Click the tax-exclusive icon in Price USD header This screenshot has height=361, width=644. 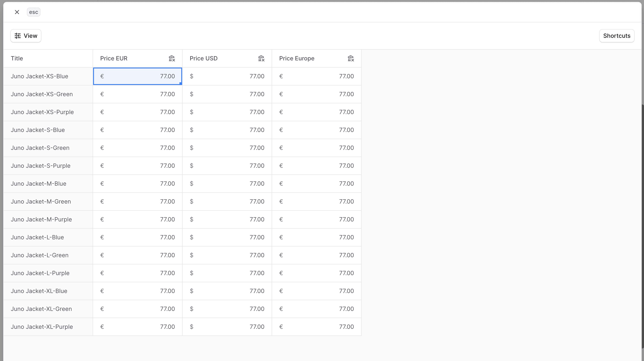point(261,58)
